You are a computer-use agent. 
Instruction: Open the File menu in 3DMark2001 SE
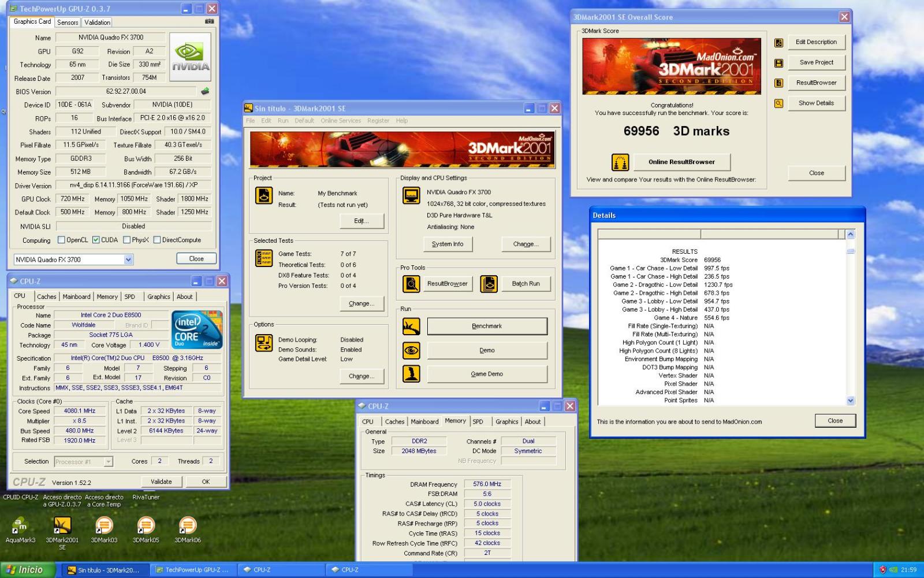click(250, 121)
